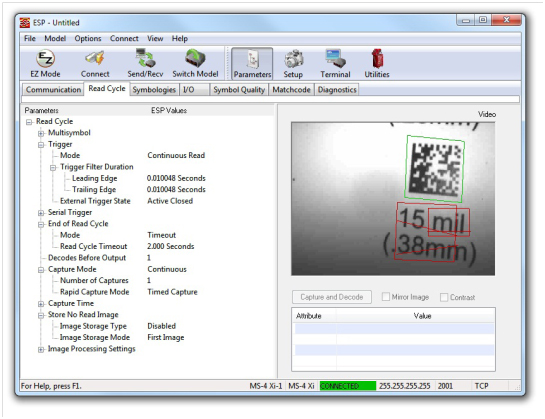Switch to the Symbol Quality tab
This screenshot has width=545, height=419.
239,90
